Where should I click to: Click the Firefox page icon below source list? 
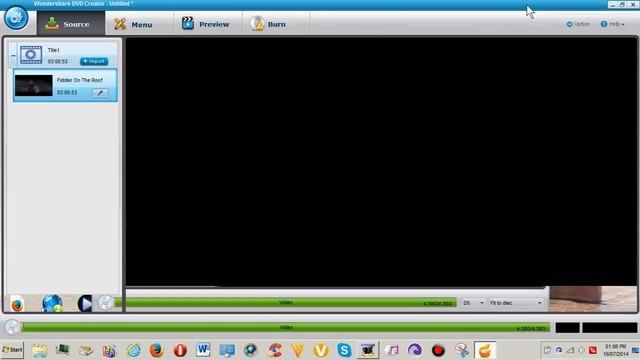coord(17,303)
